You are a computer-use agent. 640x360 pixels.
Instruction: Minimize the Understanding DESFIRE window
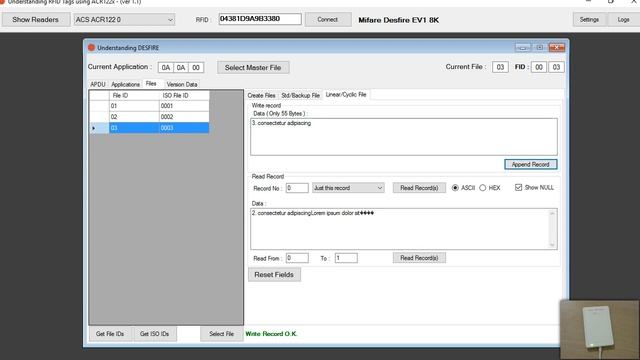pyautogui.click(x=522, y=47)
